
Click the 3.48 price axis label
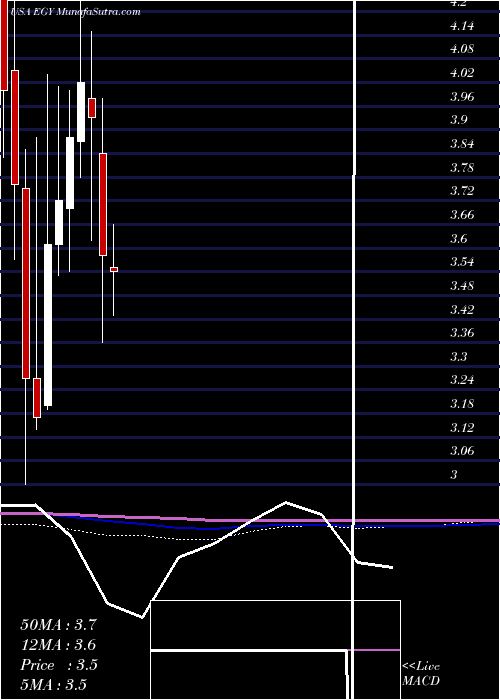coord(462,286)
